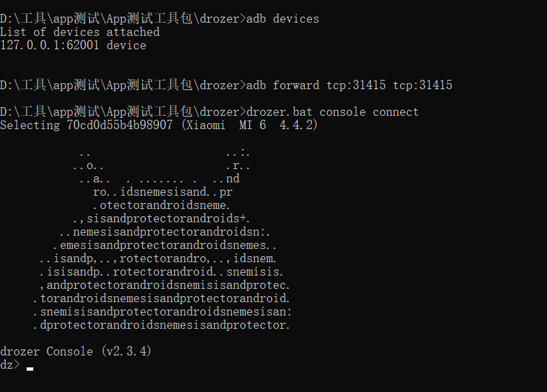Viewport: 547px width, 392px height.
Task: Select the ".,sisandprotectorandroids+." banner line
Action: click(162, 218)
